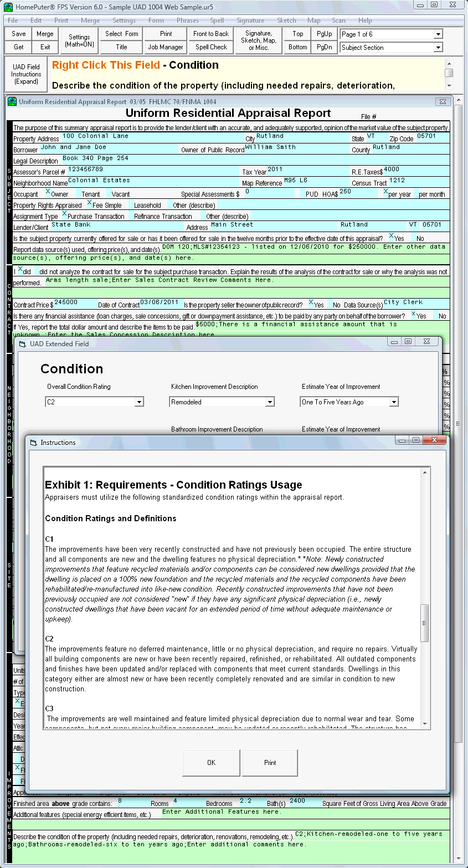The height and width of the screenshot is (868, 468).
Task: Open the Subject Section dropdown
Action: [x=438, y=48]
